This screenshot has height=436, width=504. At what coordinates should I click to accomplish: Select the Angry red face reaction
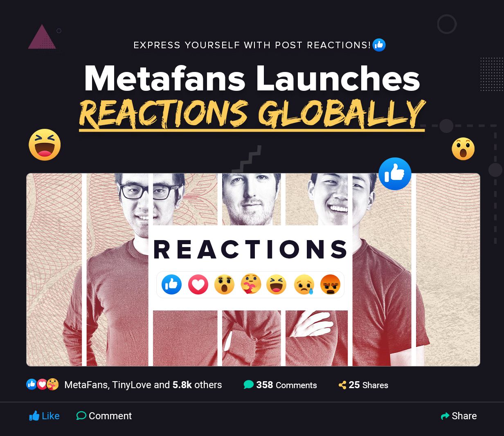tap(330, 284)
